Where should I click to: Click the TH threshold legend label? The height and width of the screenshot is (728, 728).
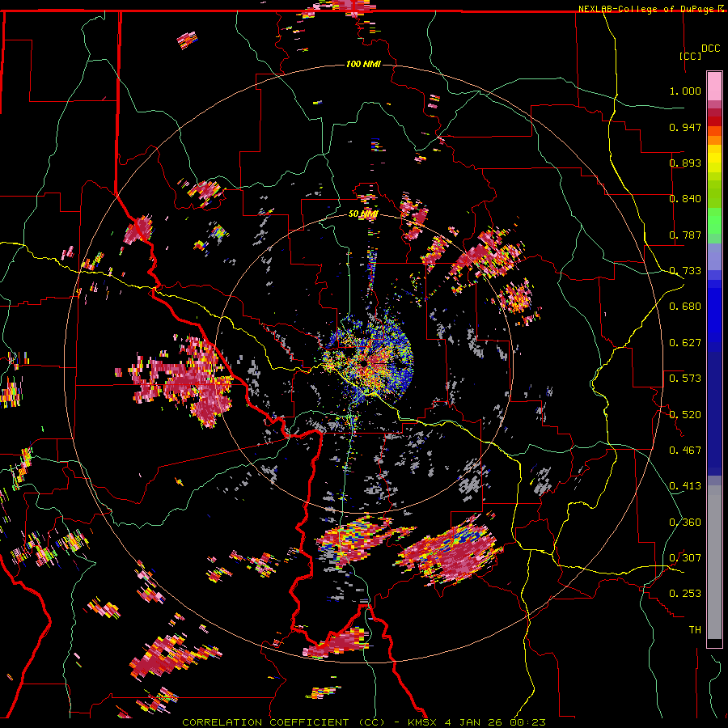(x=695, y=630)
